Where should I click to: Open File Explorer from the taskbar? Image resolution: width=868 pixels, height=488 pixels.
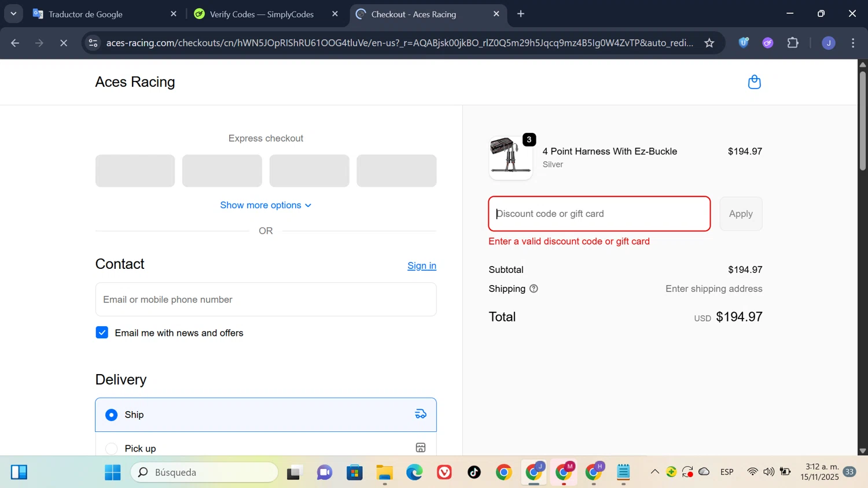384,472
